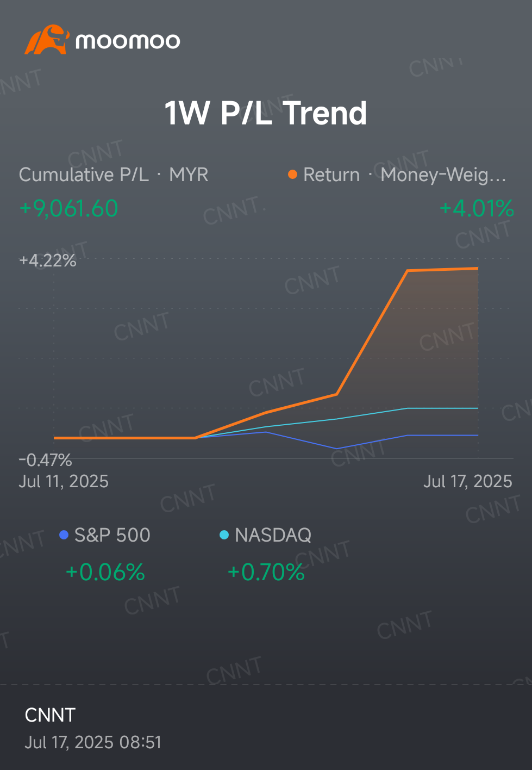The height and width of the screenshot is (770, 532).
Task: Click the Cumulative P/L MYR label
Action: click(x=114, y=175)
